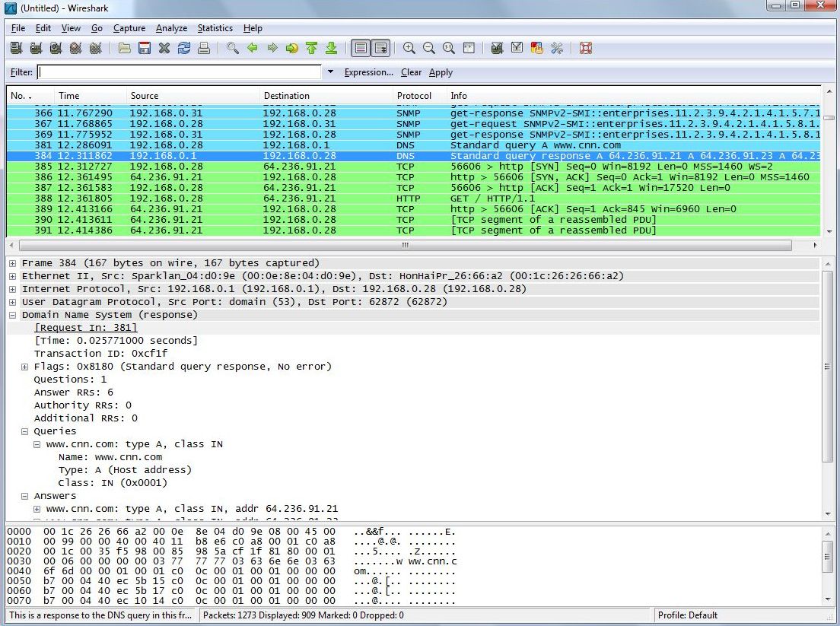
Task: Sort by Protocol column header
Action: point(419,96)
